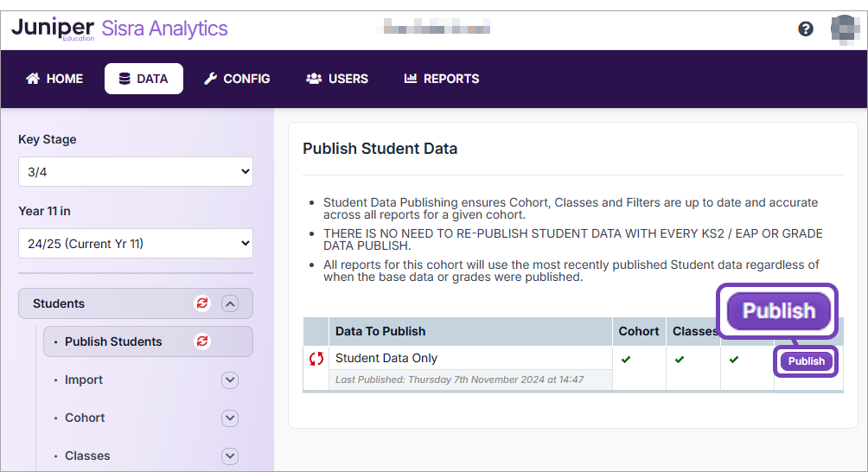Expand the Classes sidebar section
This screenshot has height=472, width=868.
(x=229, y=456)
